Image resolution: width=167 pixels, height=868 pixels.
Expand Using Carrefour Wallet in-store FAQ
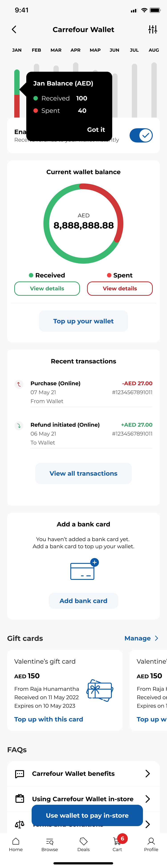[83, 799]
